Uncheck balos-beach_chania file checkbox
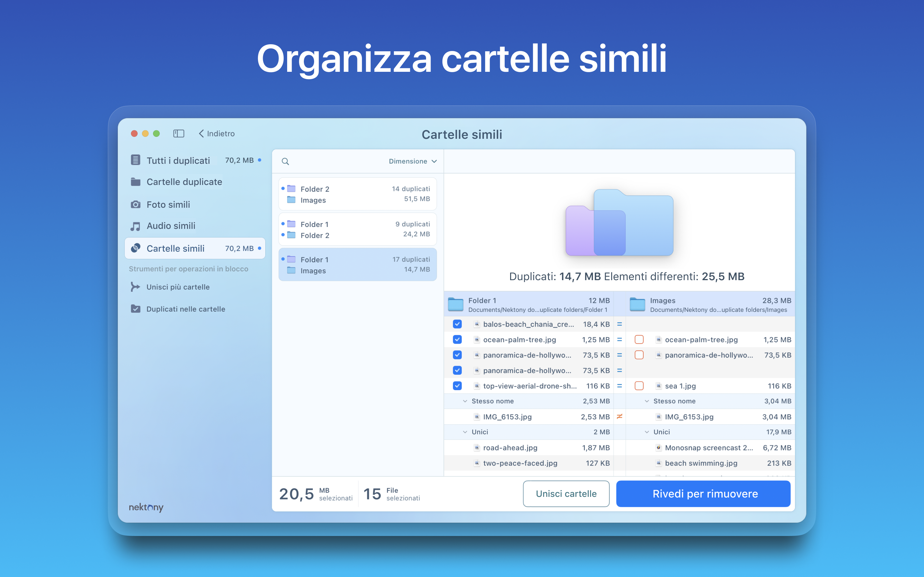The height and width of the screenshot is (577, 924). coord(457,324)
